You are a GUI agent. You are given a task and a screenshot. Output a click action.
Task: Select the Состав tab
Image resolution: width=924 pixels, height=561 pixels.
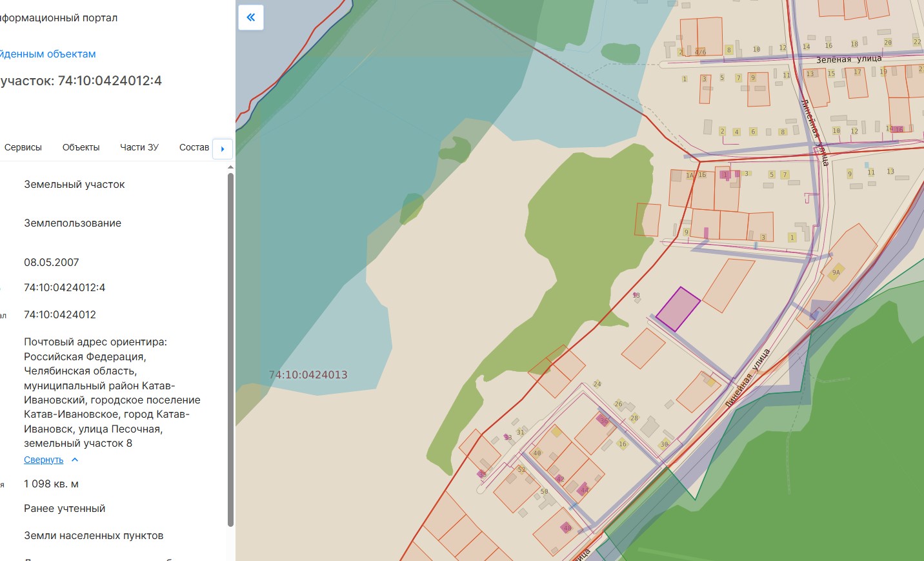coord(194,147)
